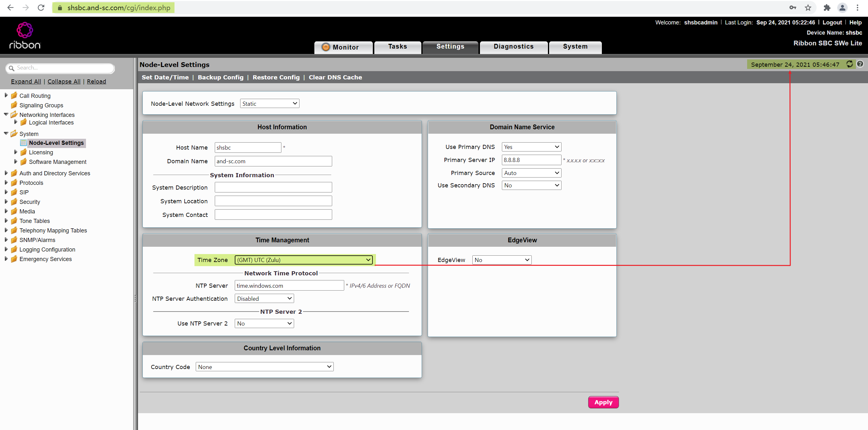This screenshot has height=430, width=868.
Task: Click the sidebar Reload link
Action: tap(96, 81)
